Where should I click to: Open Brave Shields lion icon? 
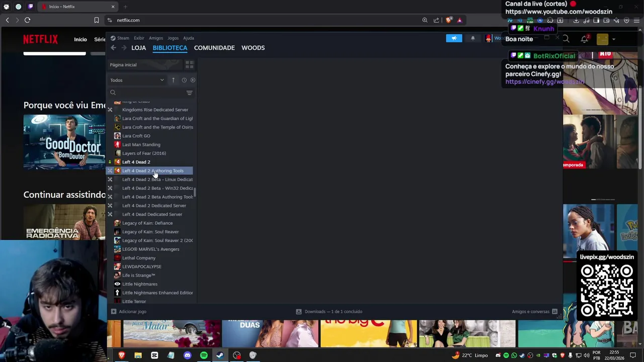click(x=449, y=20)
